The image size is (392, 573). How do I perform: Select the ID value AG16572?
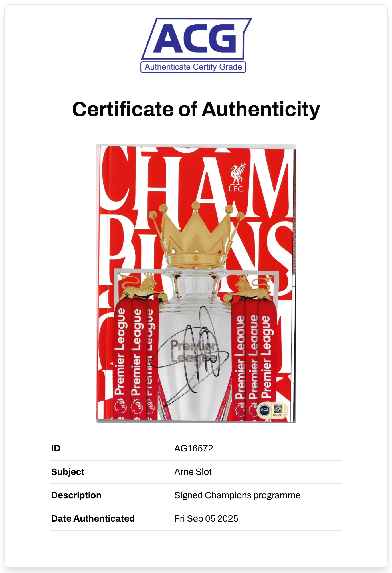(193, 448)
